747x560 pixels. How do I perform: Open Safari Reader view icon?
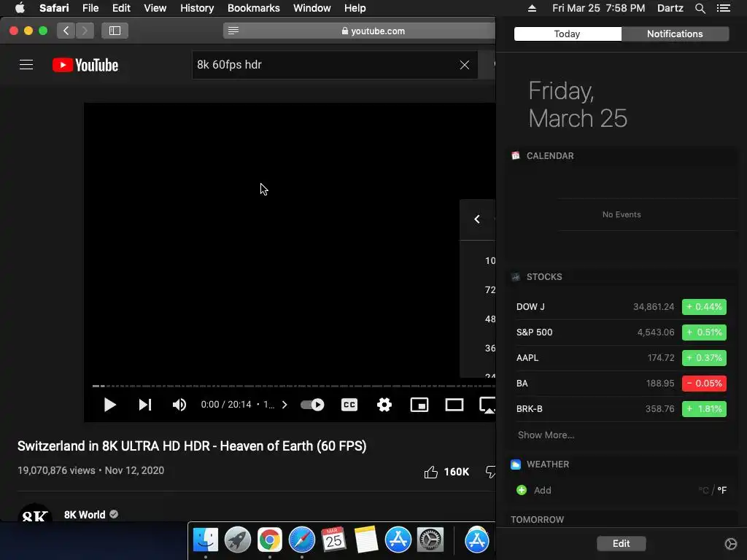(x=233, y=31)
